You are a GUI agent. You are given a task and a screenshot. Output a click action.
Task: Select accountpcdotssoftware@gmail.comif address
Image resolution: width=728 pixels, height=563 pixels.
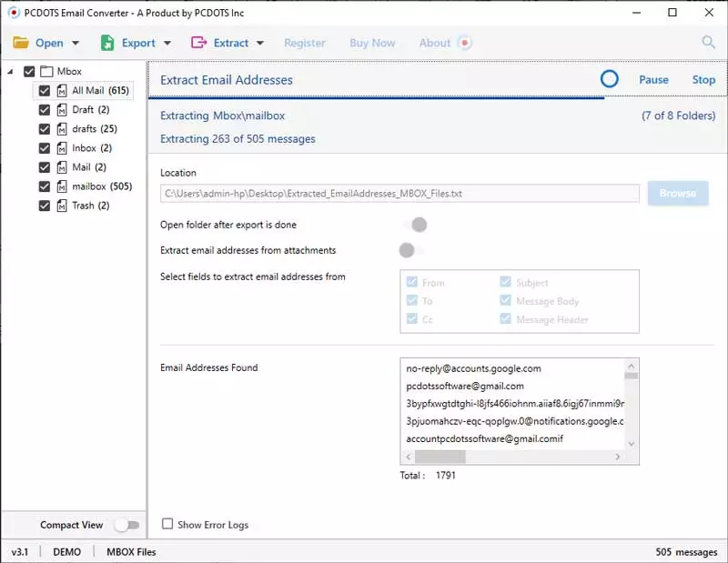[485, 438]
